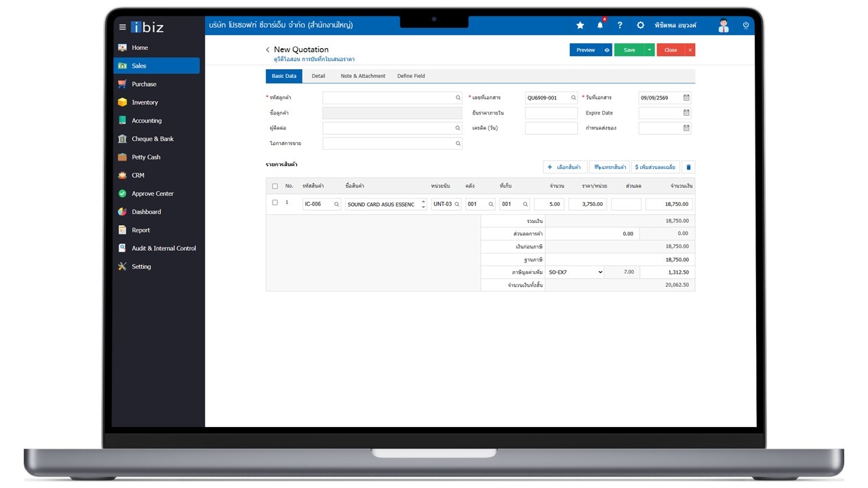
Task: Switch to the Note & Attachment tab
Action: (x=363, y=76)
